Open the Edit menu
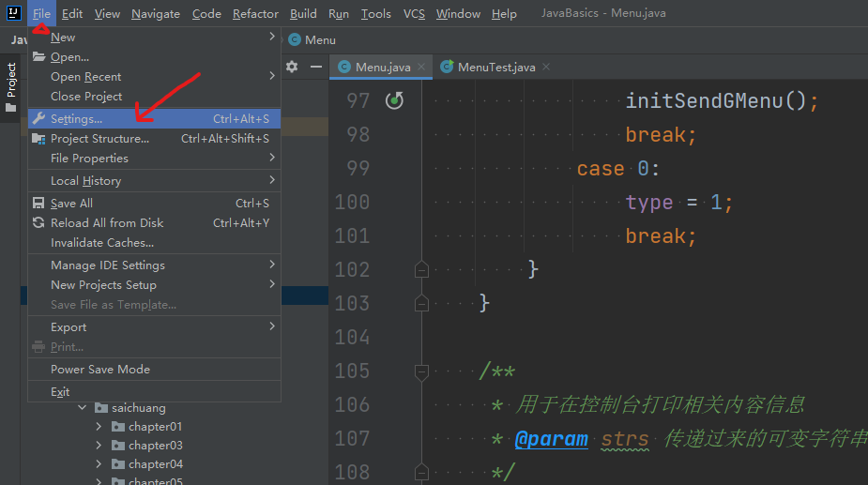This screenshot has width=868, height=485. point(72,13)
